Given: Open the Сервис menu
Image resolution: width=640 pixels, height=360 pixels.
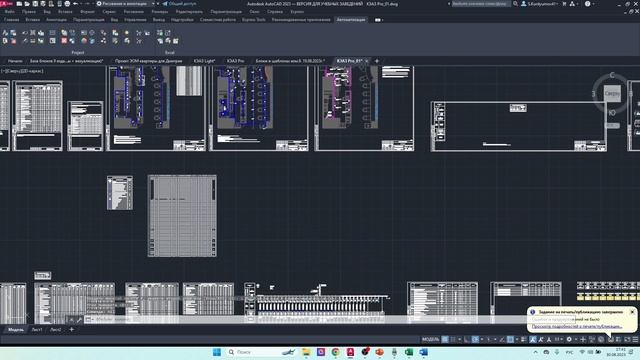Looking at the screenshot, I should click(x=109, y=12).
